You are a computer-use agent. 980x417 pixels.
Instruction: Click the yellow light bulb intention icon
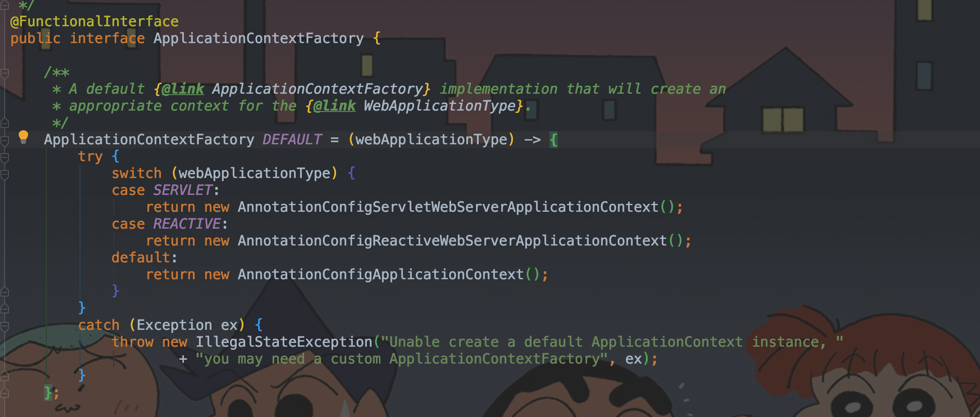click(23, 137)
